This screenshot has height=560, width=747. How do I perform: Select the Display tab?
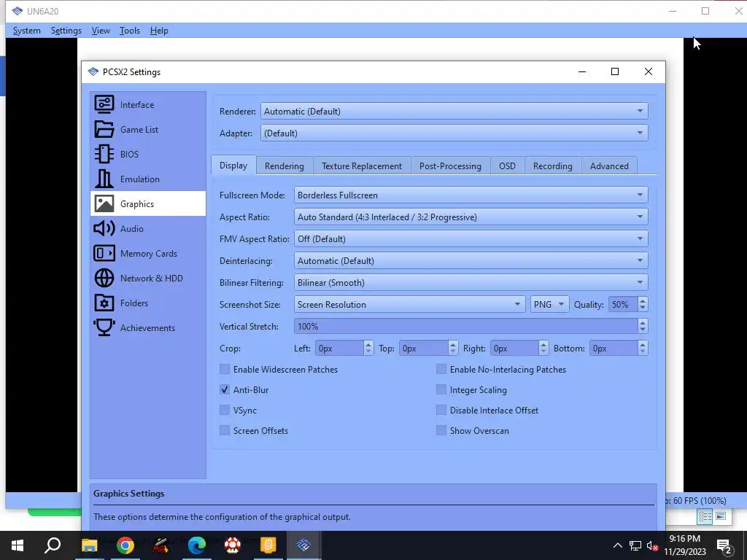click(233, 166)
